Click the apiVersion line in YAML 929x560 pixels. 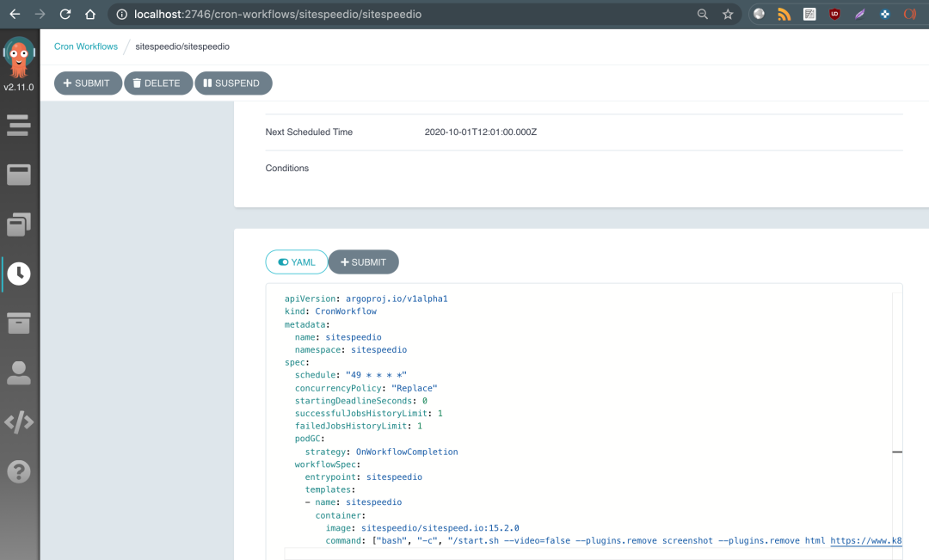coord(366,298)
